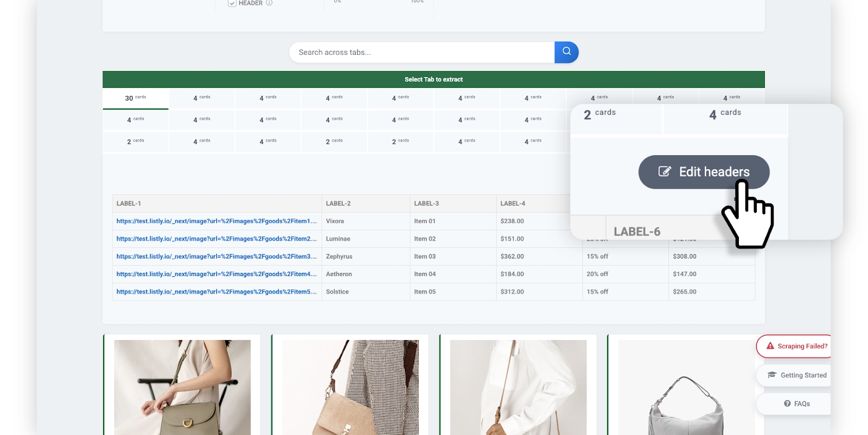Viewport: 868px width, 435px height.
Task: Click the blue magnifier search button
Action: coord(566,52)
